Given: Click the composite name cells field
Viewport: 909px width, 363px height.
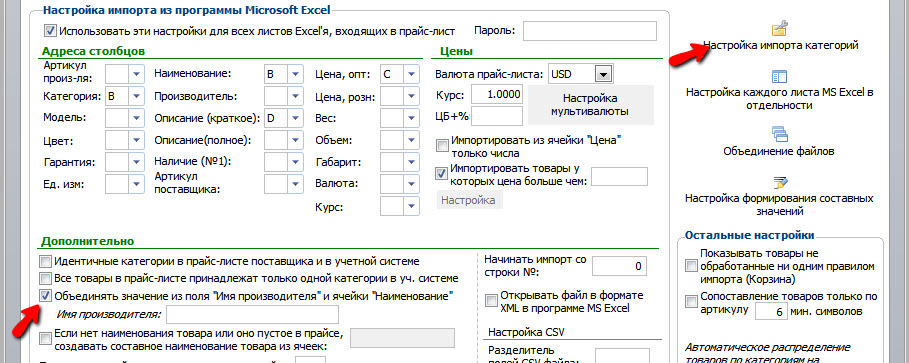Looking at the screenshot, I should [x=403, y=337].
